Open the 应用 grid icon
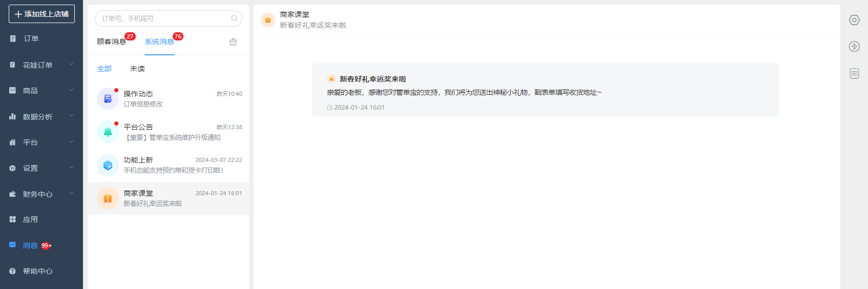Image resolution: width=868 pixels, height=289 pixels. point(13,219)
